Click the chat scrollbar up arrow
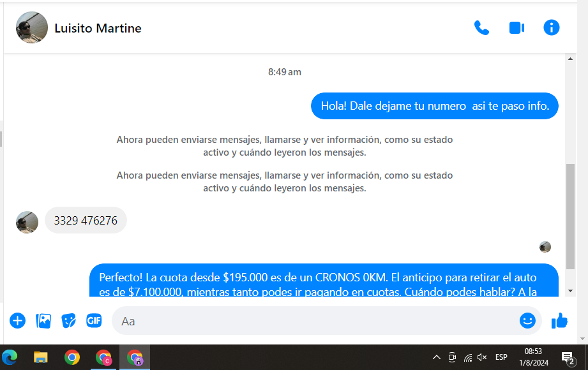 pos(570,59)
